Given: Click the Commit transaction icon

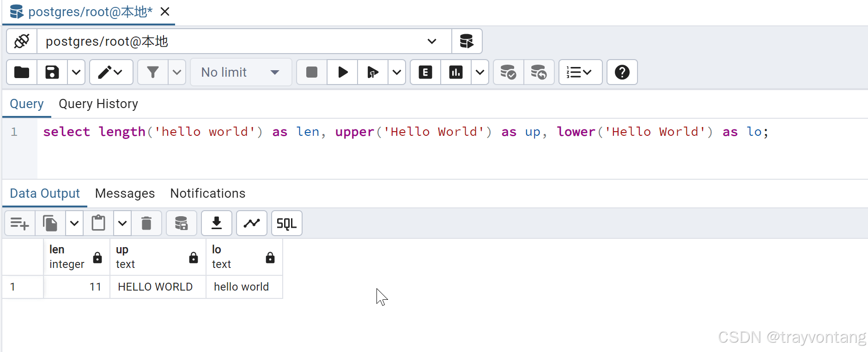Looking at the screenshot, I should (509, 72).
